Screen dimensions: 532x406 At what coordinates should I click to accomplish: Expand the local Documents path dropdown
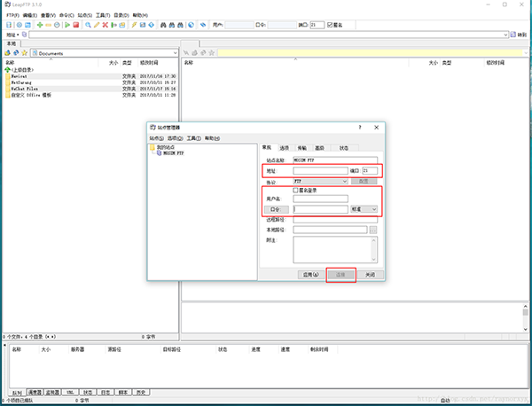(174, 53)
